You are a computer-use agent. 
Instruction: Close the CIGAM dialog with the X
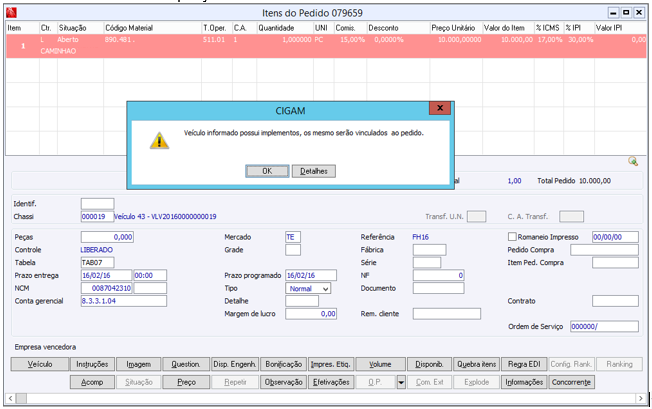(x=440, y=108)
